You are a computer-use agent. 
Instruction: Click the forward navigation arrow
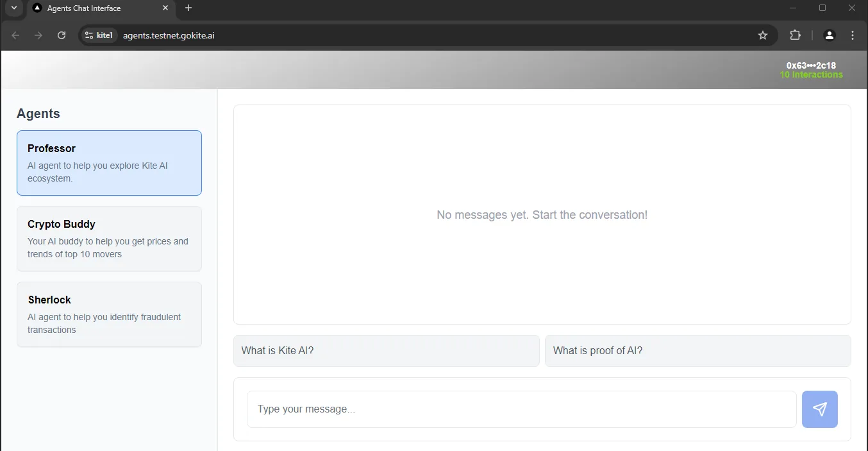click(38, 35)
